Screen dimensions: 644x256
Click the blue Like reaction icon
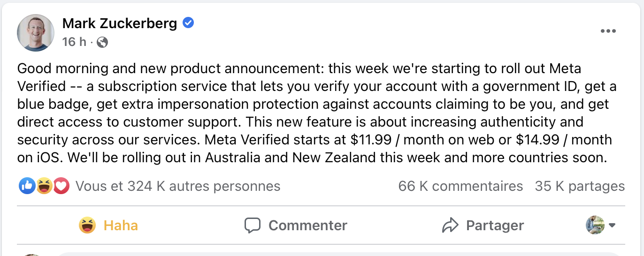[x=27, y=186]
